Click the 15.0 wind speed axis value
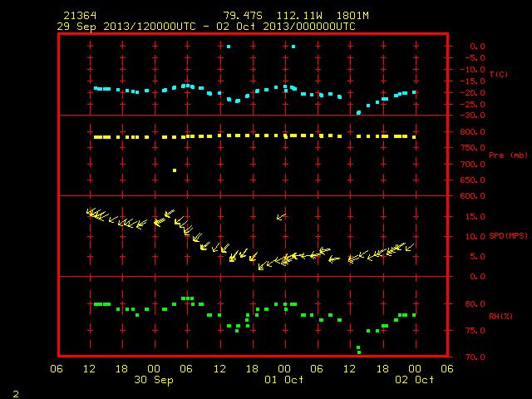The image size is (532, 399). [475, 216]
